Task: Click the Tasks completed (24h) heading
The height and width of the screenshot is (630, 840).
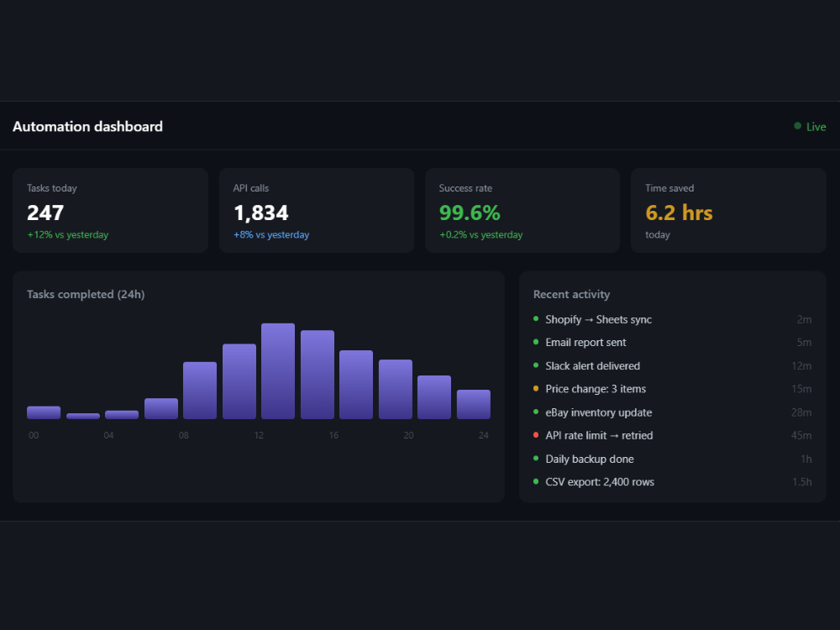Action: tap(86, 294)
